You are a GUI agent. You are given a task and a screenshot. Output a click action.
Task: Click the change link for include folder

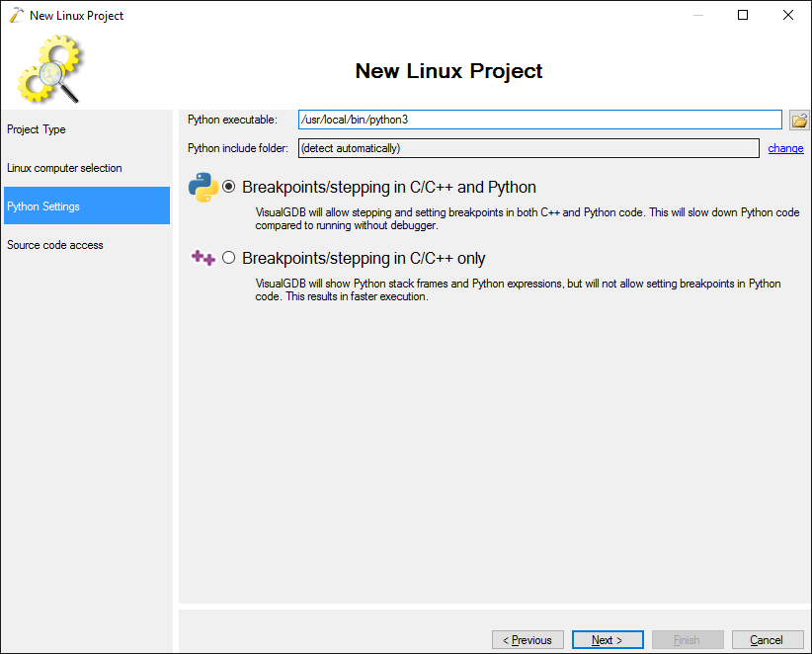pos(785,148)
